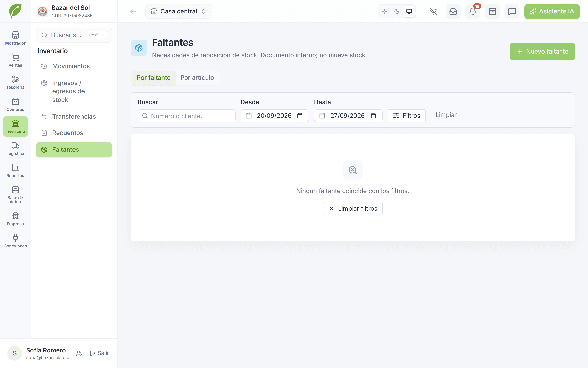Open Transferencias in Inventario menu
Image resolution: width=588 pixels, height=368 pixels.
point(74,116)
